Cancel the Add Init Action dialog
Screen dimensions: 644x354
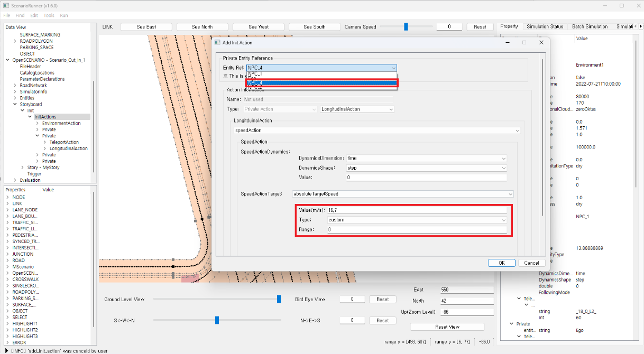[x=531, y=263]
